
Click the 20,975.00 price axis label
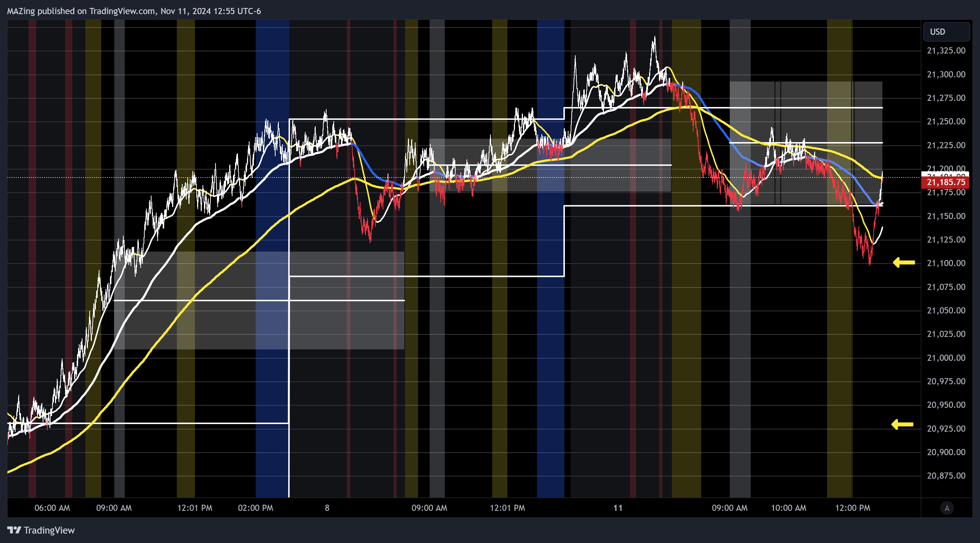pyautogui.click(x=946, y=381)
